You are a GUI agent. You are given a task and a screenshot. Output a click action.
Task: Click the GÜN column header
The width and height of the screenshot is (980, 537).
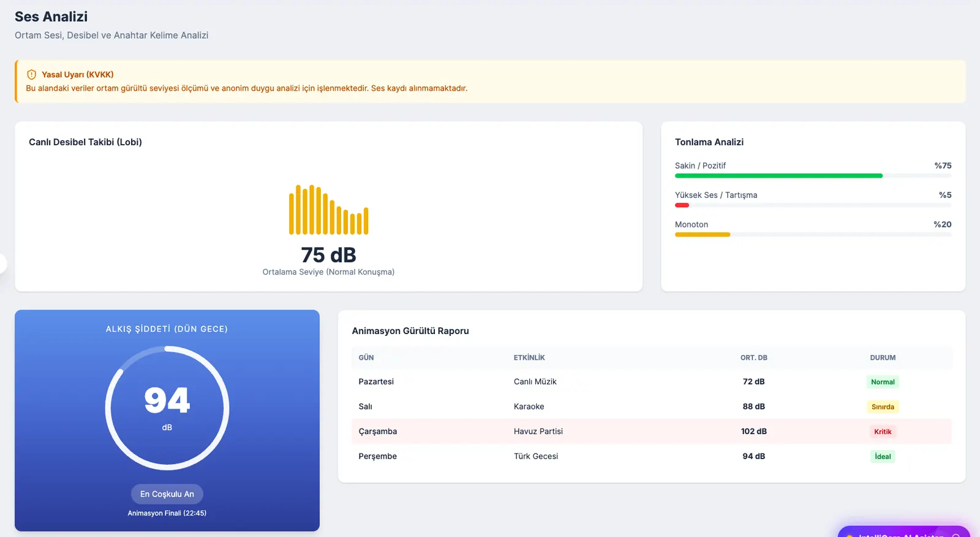[x=366, y=358]
